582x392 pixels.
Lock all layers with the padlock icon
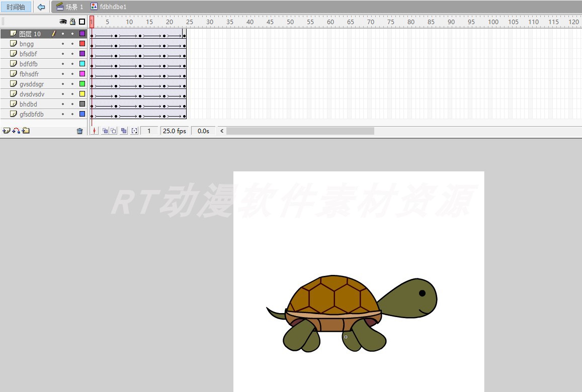click(x=72, y=22)
